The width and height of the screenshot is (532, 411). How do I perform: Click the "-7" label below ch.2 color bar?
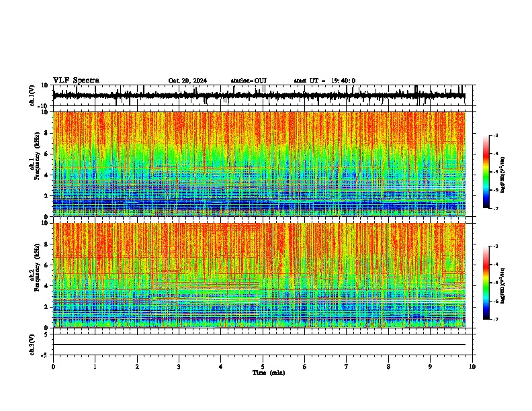click(495, 319)
